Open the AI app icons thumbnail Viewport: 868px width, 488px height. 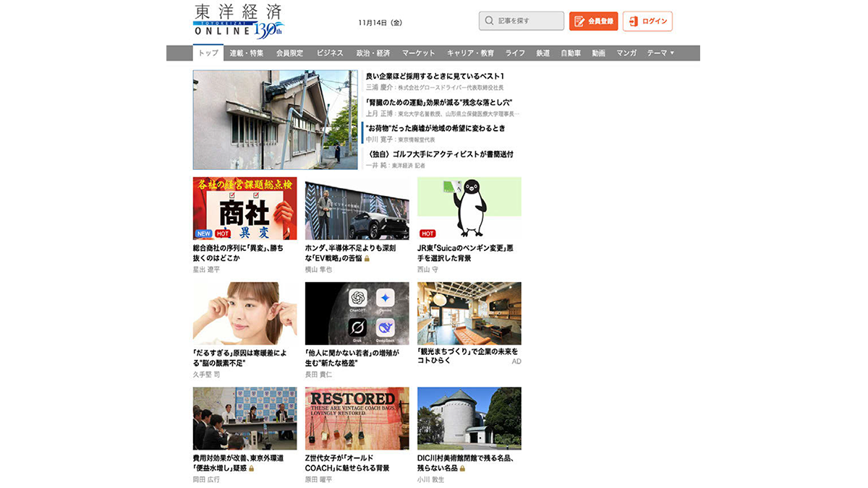[357, 313]
